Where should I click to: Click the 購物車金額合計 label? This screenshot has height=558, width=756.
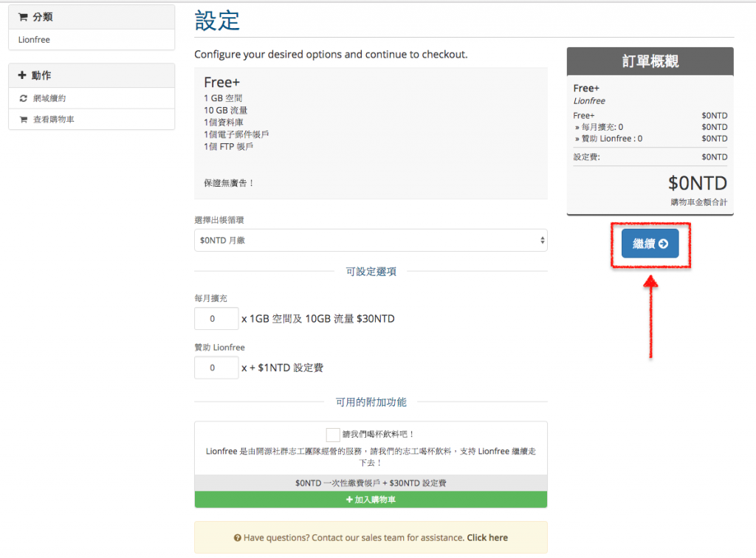tap(698, 202)
